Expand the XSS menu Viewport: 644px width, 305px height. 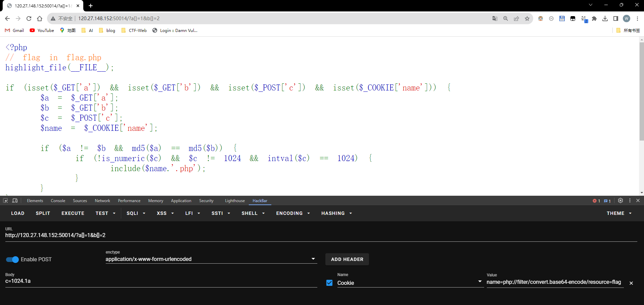pyautogui.click(x=165, y=213)
